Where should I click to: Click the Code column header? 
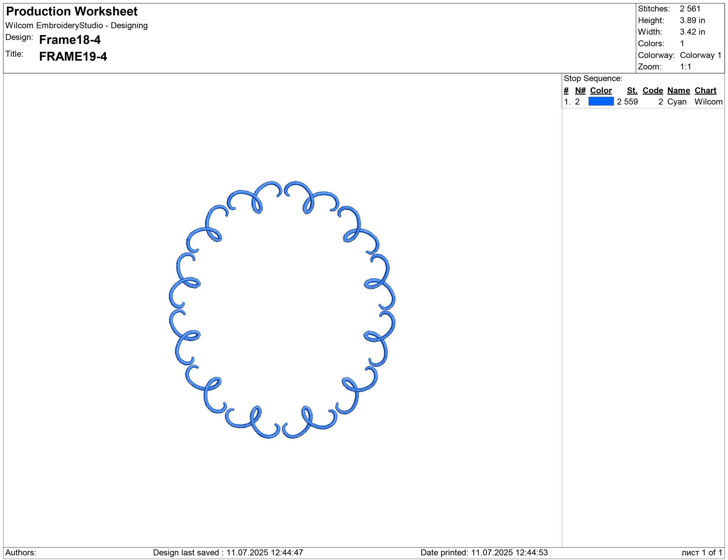[653, 91]
